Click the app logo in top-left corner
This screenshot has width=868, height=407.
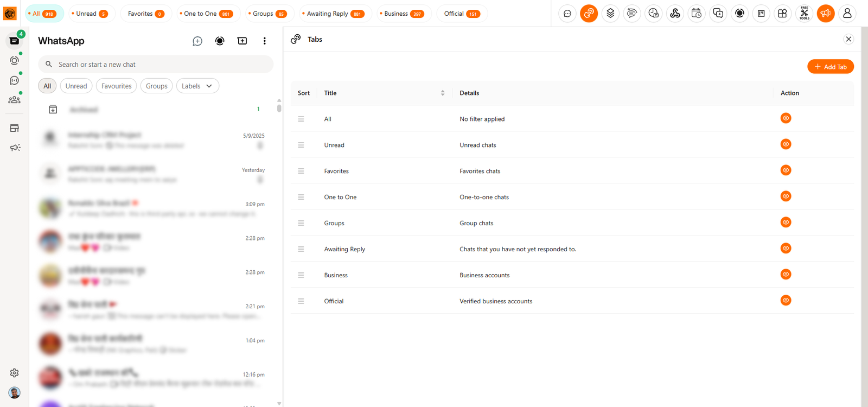pyautogui.click(x=10, y=14)
